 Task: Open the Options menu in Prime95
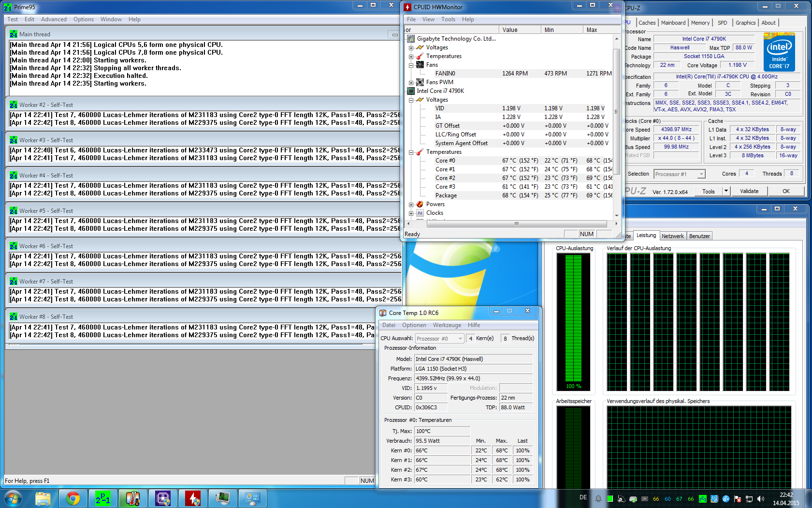click(84, 19)
